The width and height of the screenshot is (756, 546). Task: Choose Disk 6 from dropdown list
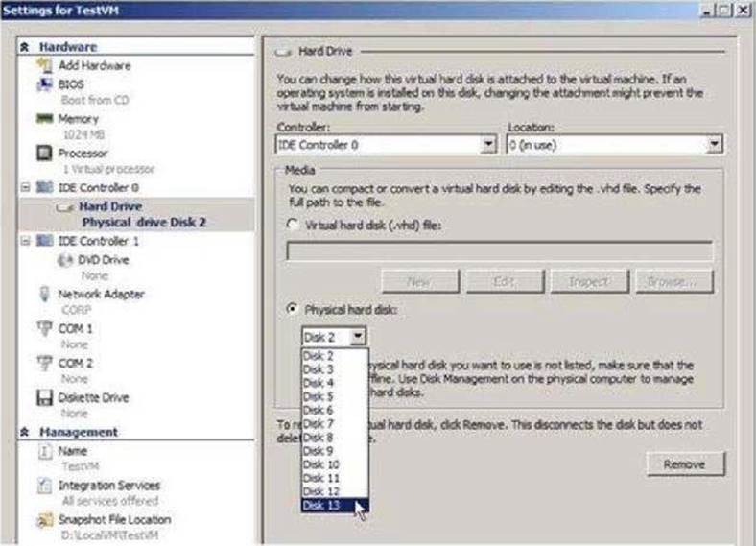[x=335, y=410]
